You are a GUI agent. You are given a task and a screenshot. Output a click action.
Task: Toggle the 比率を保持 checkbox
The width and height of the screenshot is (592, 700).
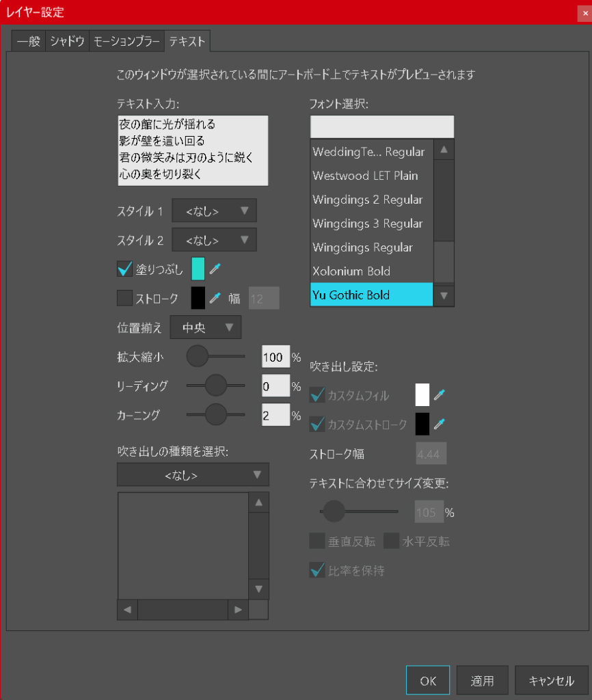pyautogui.click(x=317, y=570)
